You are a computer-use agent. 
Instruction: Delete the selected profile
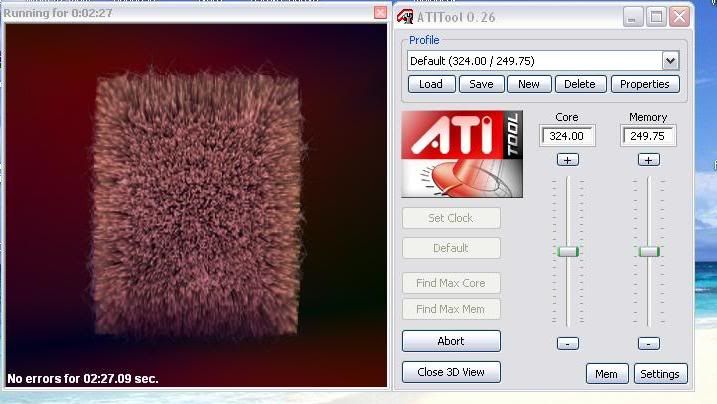(580, 84)
